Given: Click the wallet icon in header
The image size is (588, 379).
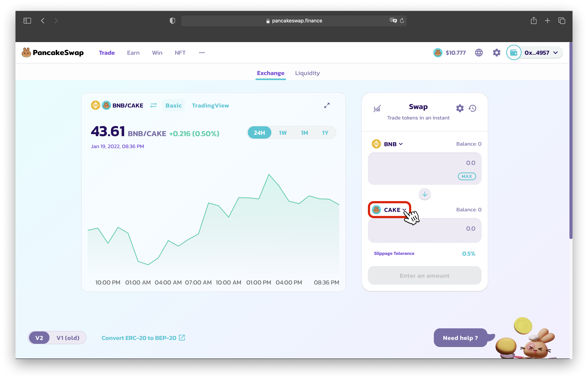Looking at the screenshot, I should pos(514,53).
